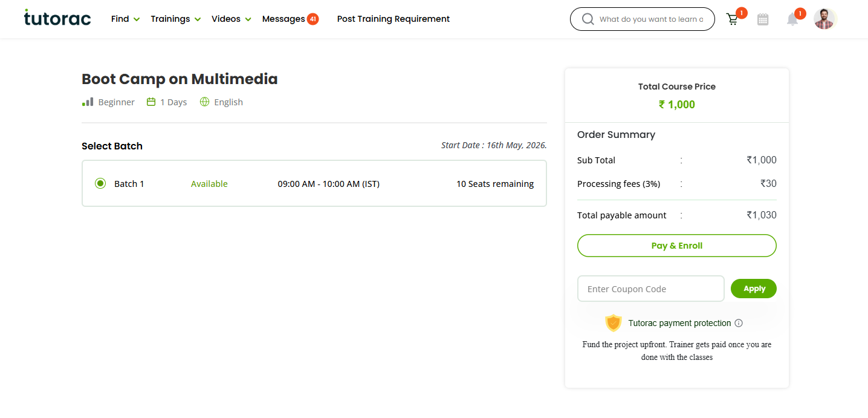The height and width of the screenshot is (418, 868).
Task: Open Post Training Requirement
Action: point(394,19)
